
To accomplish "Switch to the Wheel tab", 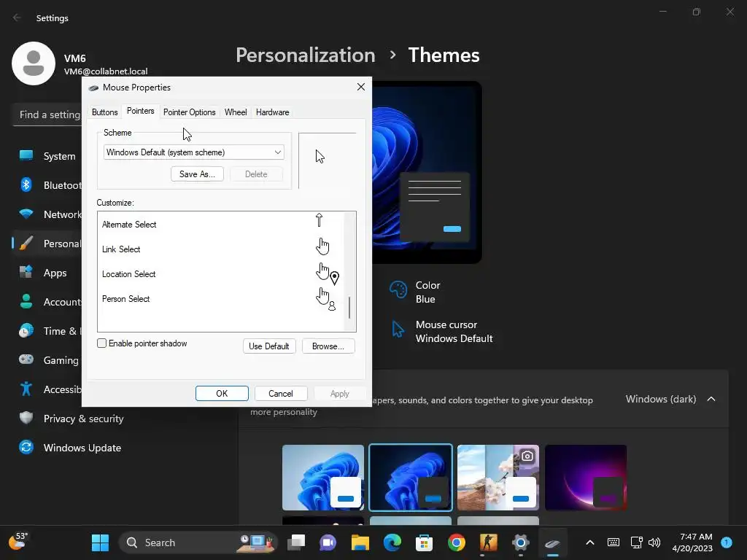I will (x=236, y=112).
